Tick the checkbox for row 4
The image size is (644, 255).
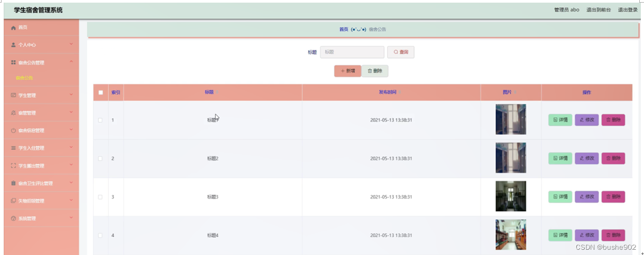[100, 235]
